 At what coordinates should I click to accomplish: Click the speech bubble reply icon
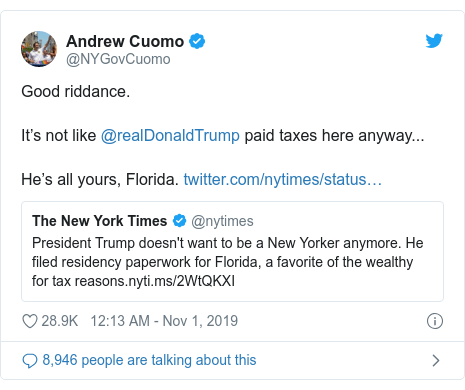(x=30, y=361)
